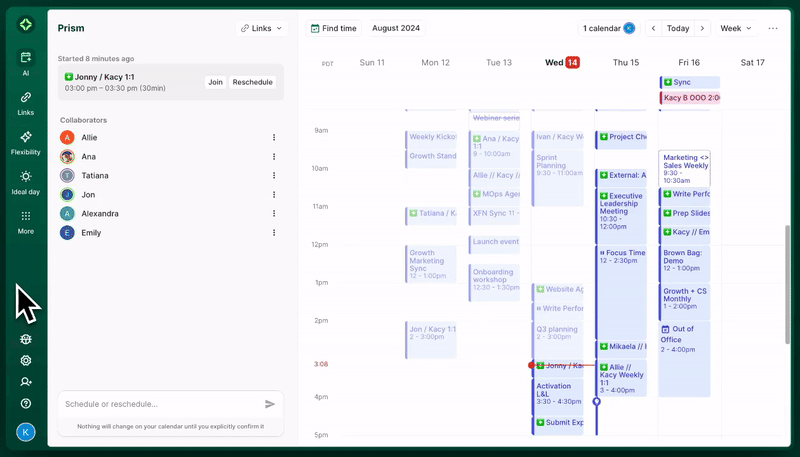Open the help question mark icon

pyautogui.click(x=26, y=404)
